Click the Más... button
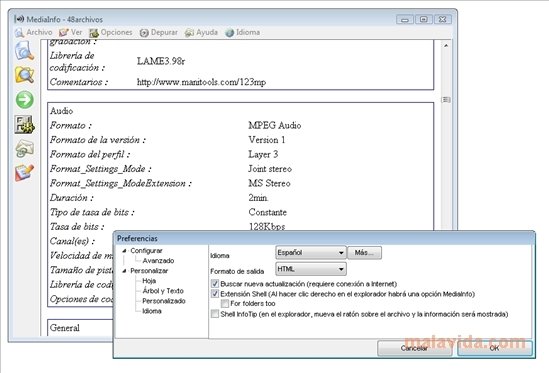 click(x=364, y=253)
